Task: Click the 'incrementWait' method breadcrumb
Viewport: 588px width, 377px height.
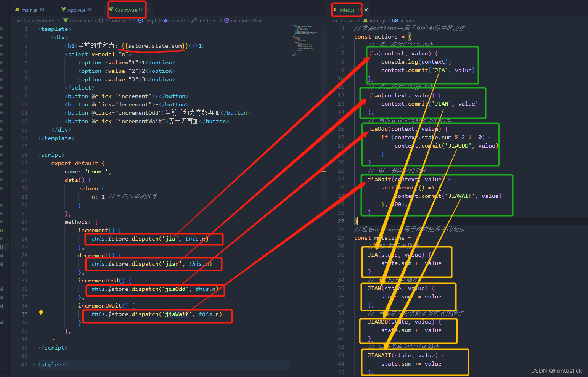Action: click(244, 21)
